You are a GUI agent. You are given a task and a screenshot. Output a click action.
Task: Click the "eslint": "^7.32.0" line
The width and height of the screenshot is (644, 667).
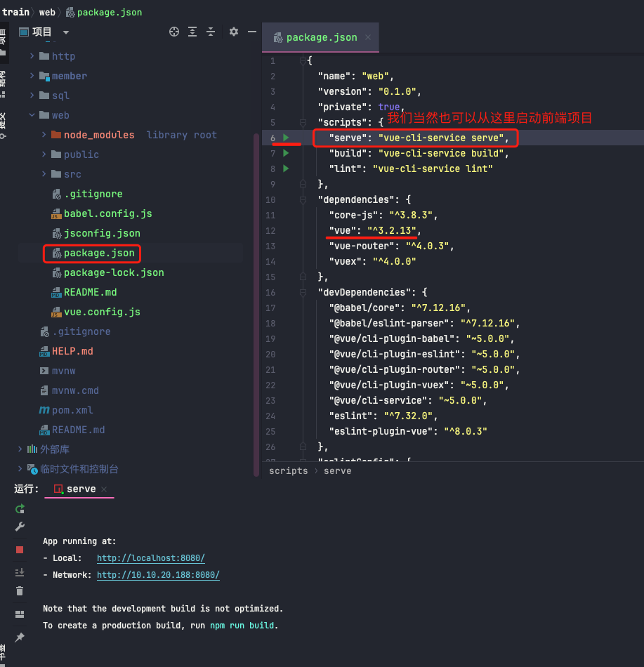pyautogui.click(x=383, y=416)
